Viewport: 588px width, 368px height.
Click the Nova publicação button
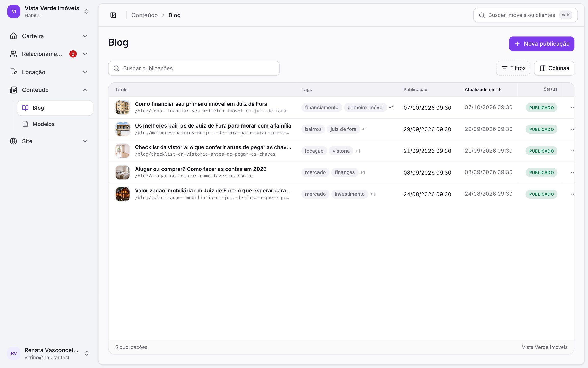pyautogui.click(x=542, y=44)
